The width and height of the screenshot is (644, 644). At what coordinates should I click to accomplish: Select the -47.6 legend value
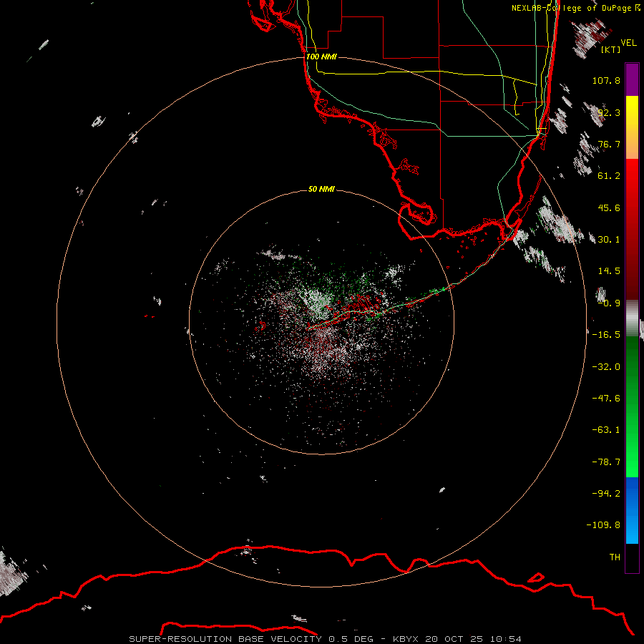click(606, 399)
